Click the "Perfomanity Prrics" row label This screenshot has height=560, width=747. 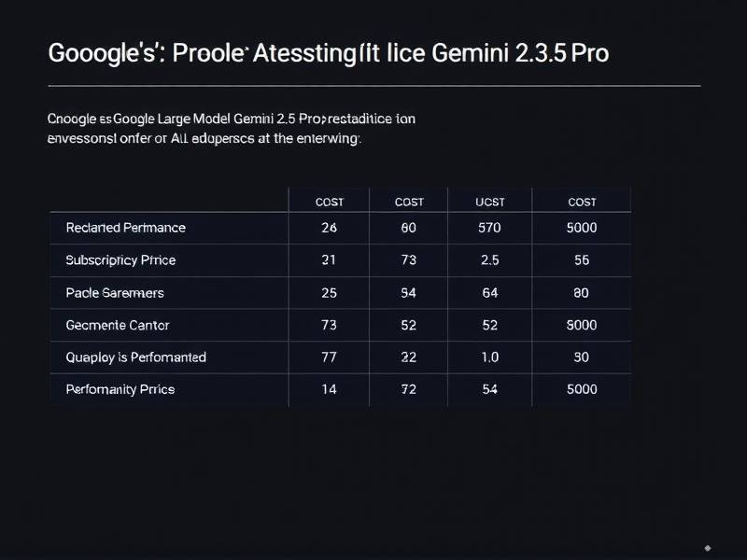[x=120, y=389]
